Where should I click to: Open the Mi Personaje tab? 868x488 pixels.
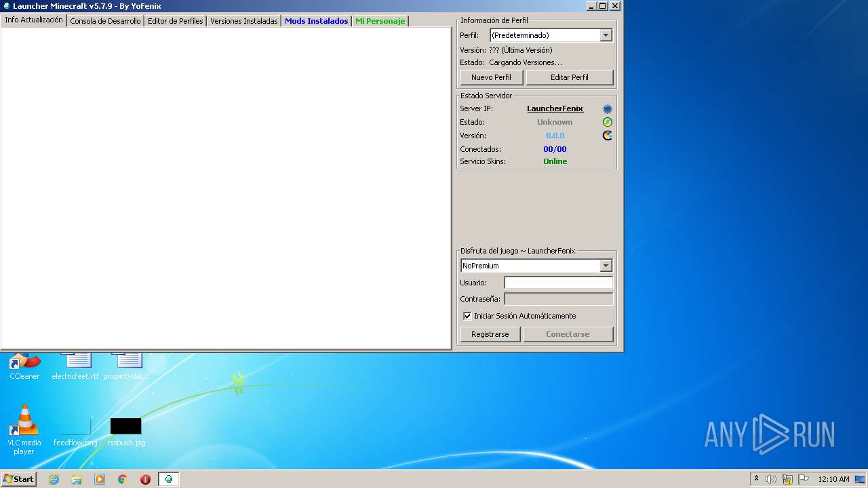click(x=380, y=21)
